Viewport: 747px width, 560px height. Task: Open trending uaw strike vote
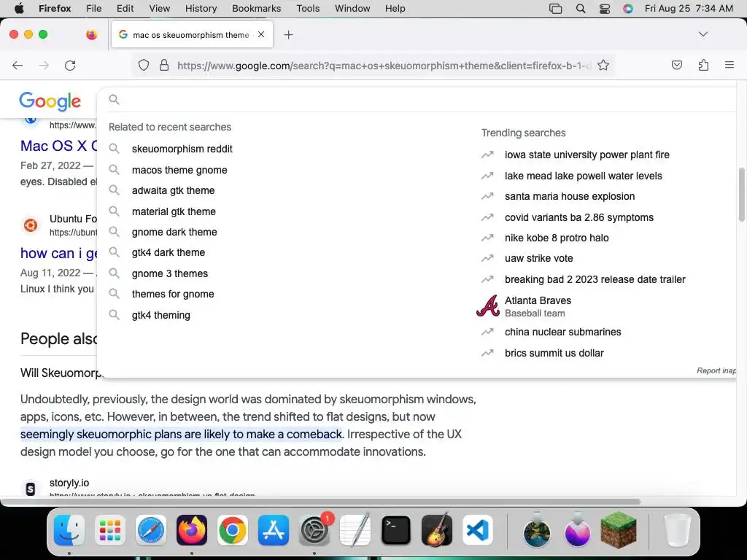539,258
